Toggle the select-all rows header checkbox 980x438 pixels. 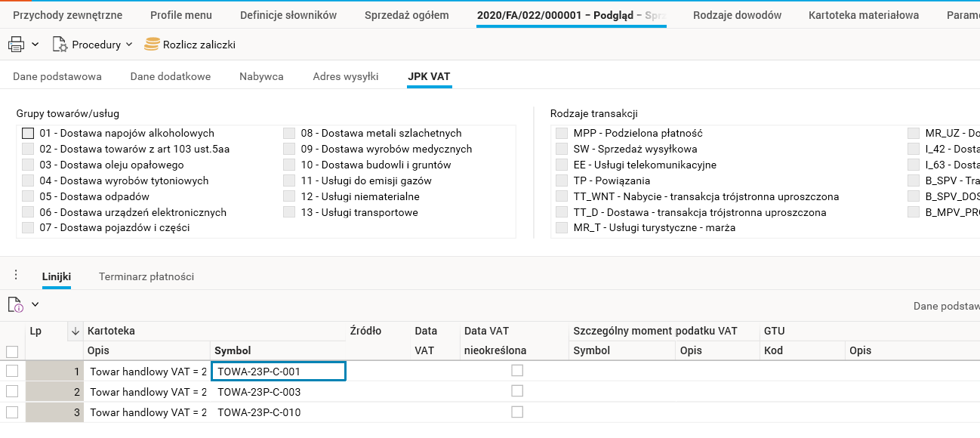click(x=12, y=351)
